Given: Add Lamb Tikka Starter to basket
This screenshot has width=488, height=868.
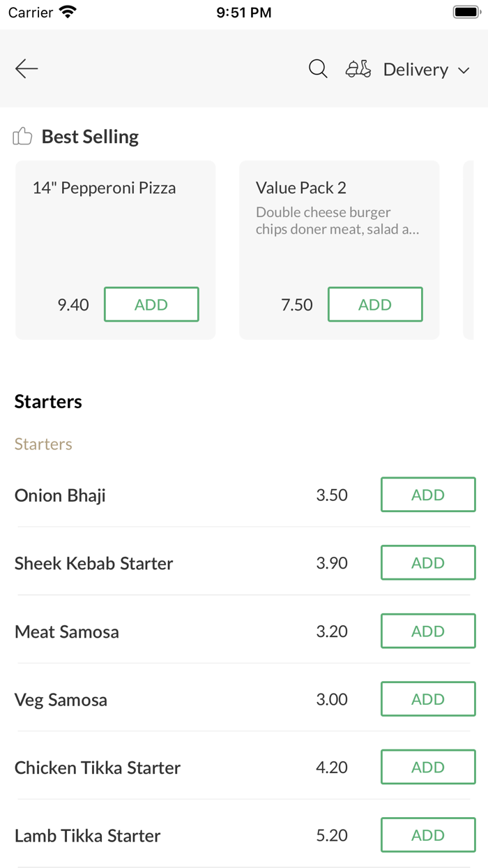Looking at the screenshot, I should click(x=428, y=835).
